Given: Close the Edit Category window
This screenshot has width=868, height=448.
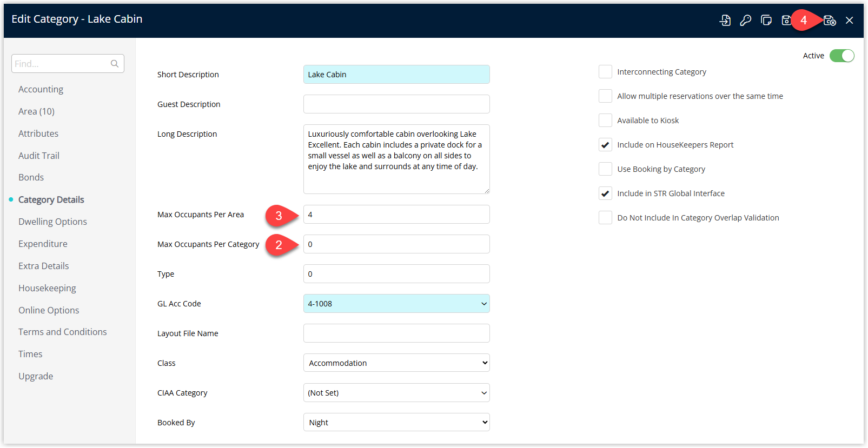Looking at the screenshot, I should 850,21.
